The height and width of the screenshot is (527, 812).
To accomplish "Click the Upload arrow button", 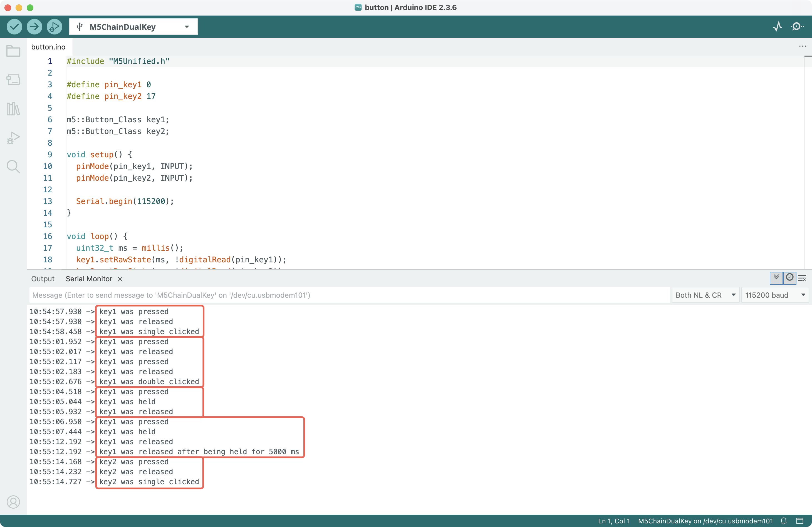I will pyautogui.click(x=34, y=27).
